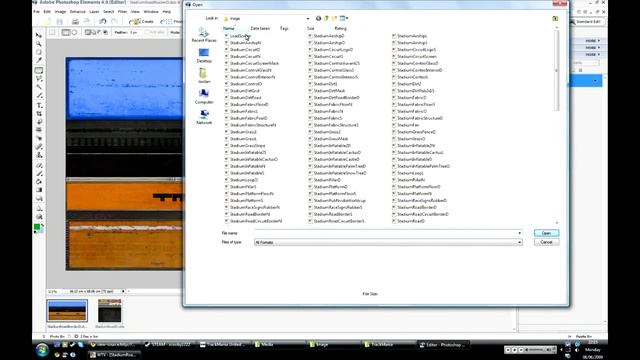
Task: Select the Lasso tool
Action: pos(39,78)
